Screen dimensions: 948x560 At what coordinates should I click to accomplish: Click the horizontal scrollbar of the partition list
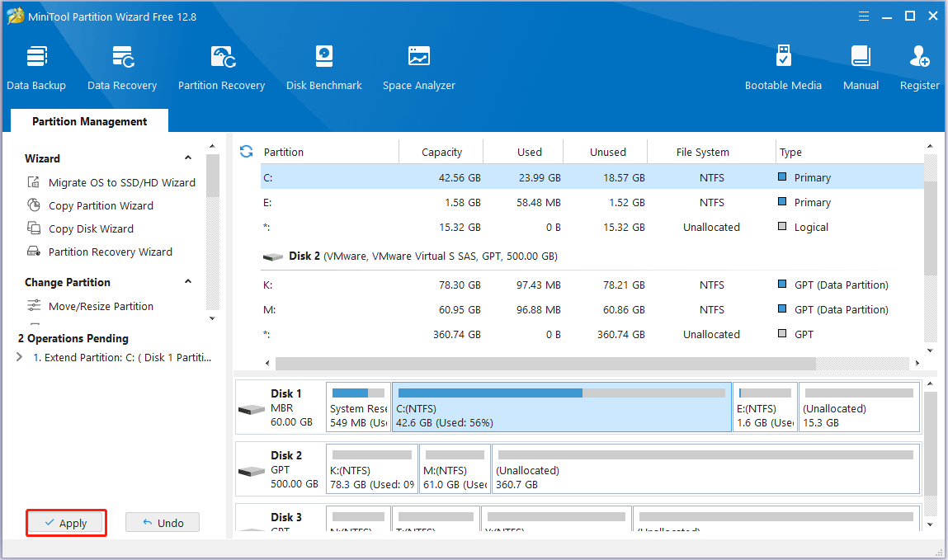point(545,363)
